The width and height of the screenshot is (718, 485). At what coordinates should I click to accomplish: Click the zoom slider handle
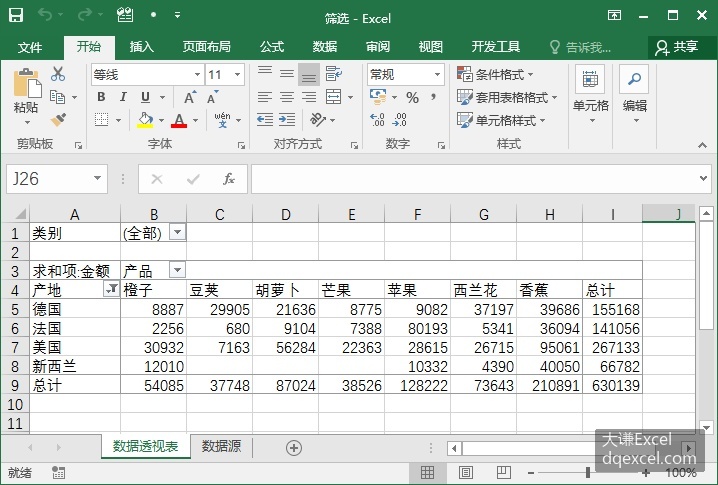[x=587, y=472]
